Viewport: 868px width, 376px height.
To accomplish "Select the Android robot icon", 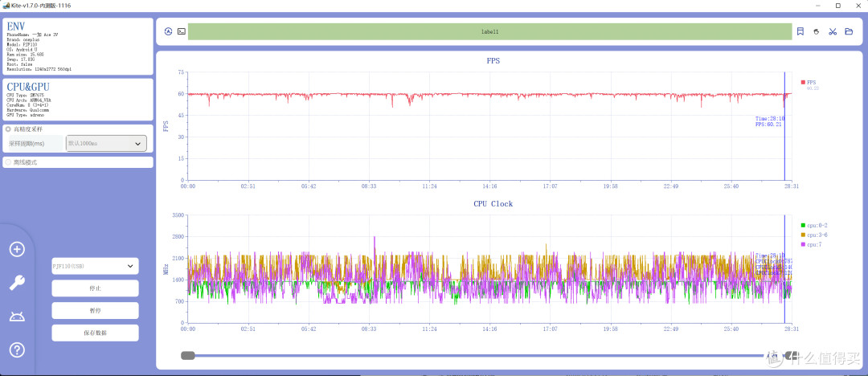I will click(x=17, y=317).
